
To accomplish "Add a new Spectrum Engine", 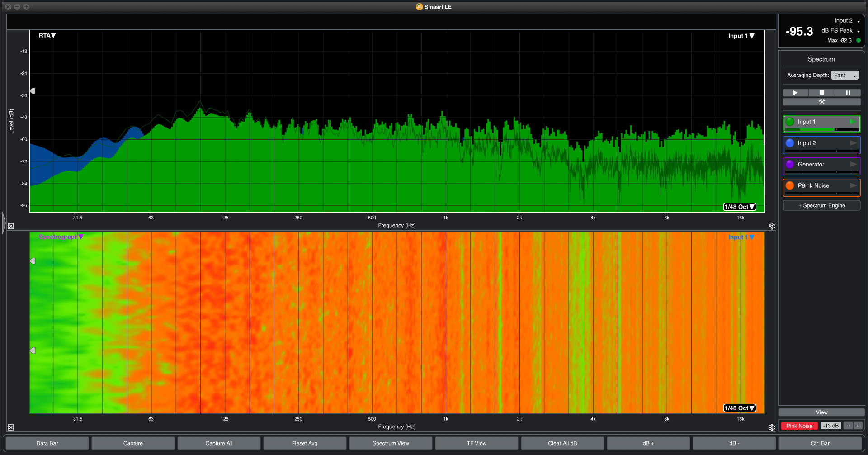I will (821, 205).
